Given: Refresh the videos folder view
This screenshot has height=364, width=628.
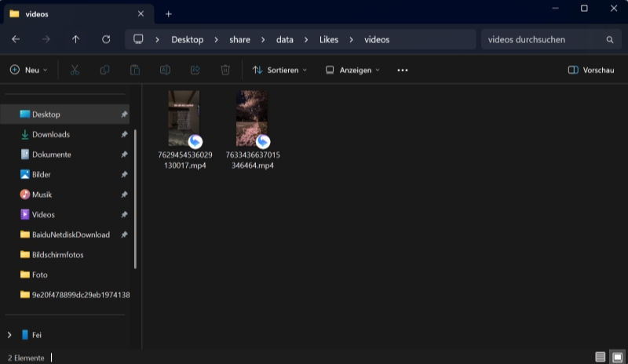Looking at the screenshot, I should point(106,39).
